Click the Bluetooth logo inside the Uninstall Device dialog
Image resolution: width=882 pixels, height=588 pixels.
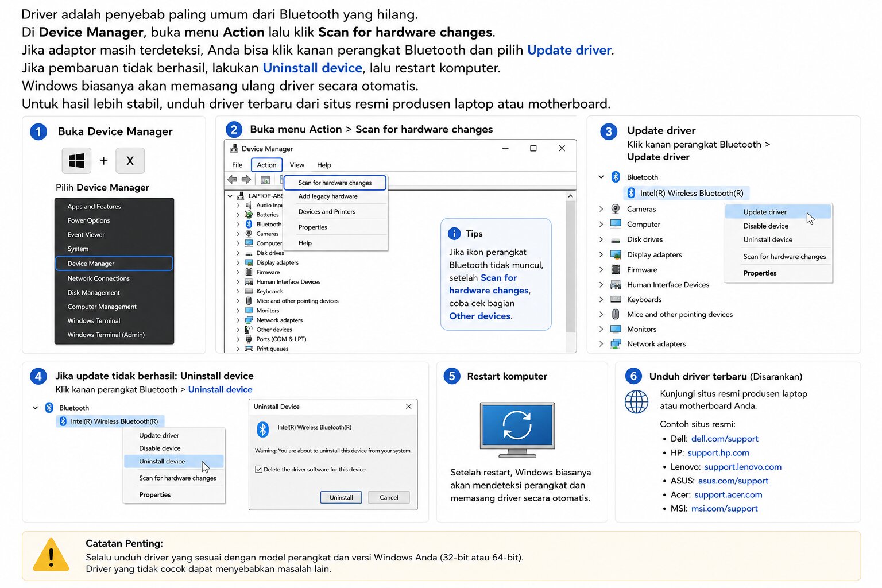pyautogui.click(x=263, y=429)
